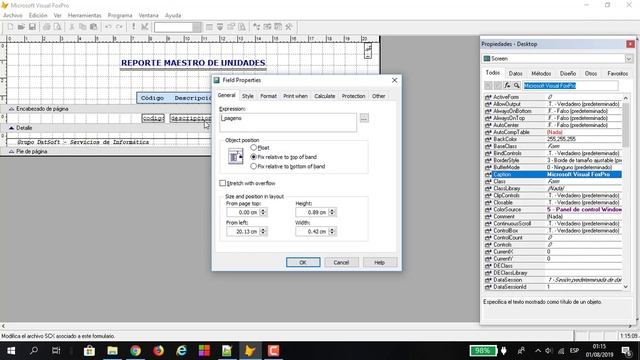Click the Print Preview toolbar icon
Screen dimensions: 640x360
58,27
